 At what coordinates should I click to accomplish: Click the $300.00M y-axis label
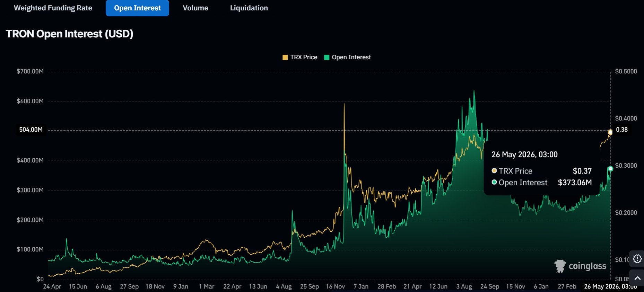30,190
